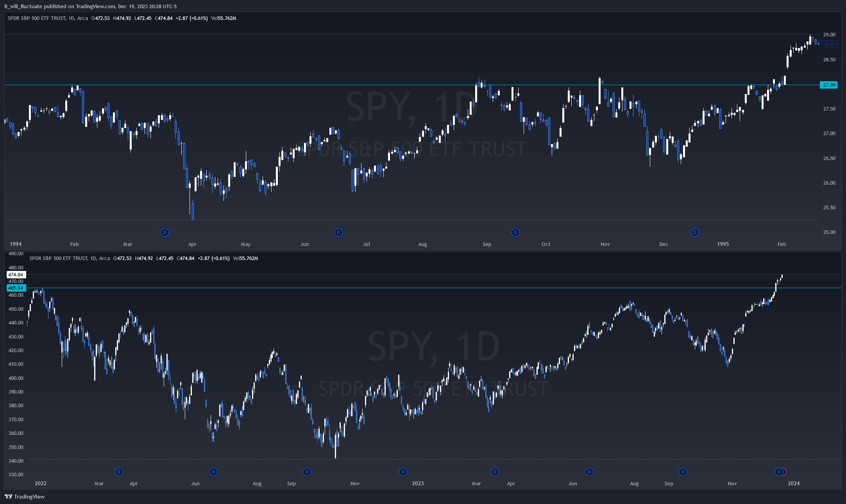Open the dividend marker after Sep 2022
The image size is (846, 504).
(307, 472)
